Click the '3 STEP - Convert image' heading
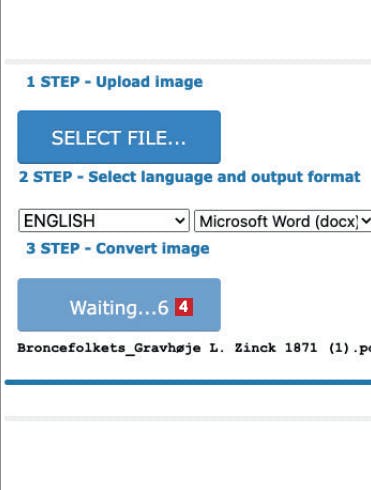The image size is (371, 490). coord(118,248)
